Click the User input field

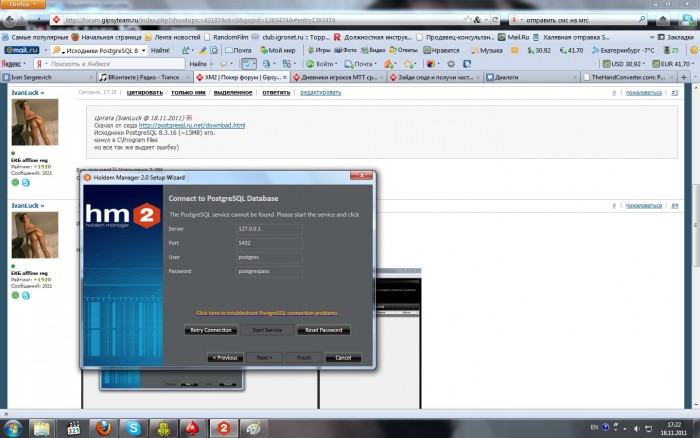click(x=269, y=257)
